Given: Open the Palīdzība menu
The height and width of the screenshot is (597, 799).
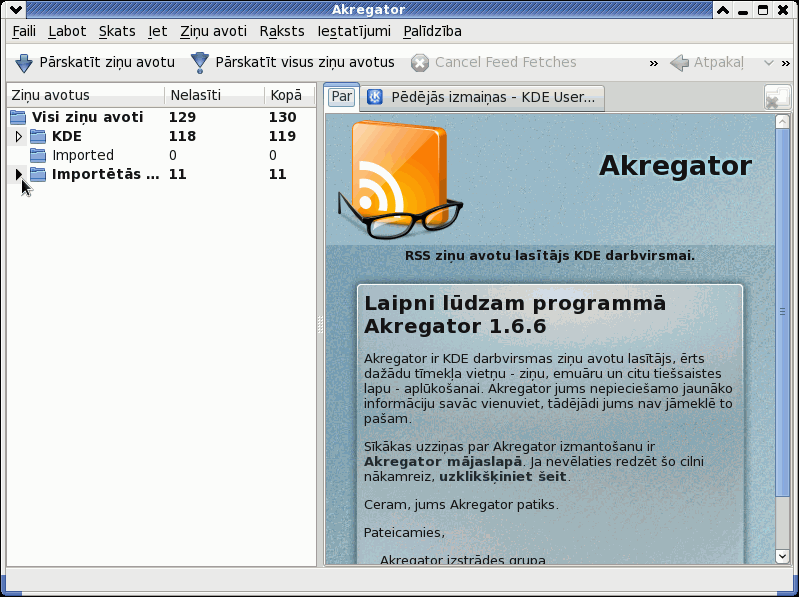Looking at the screenshot, I should pyautogui.click(x=433, y=32).
